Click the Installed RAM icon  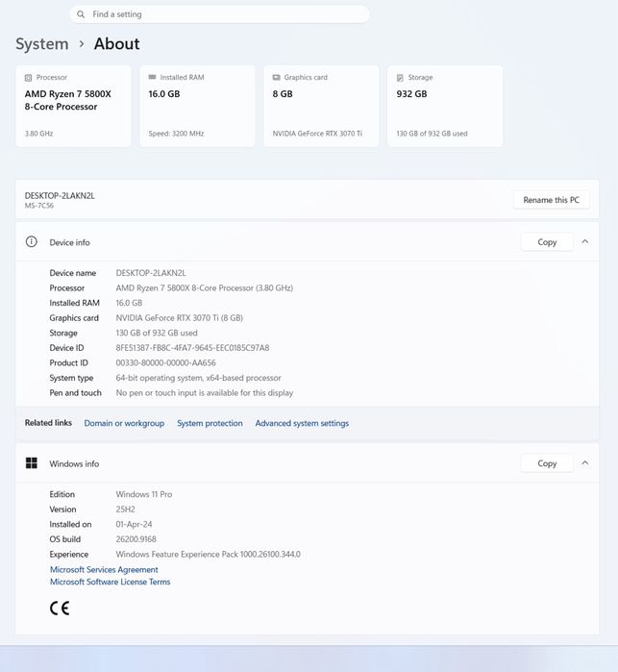tap(152, 77)
